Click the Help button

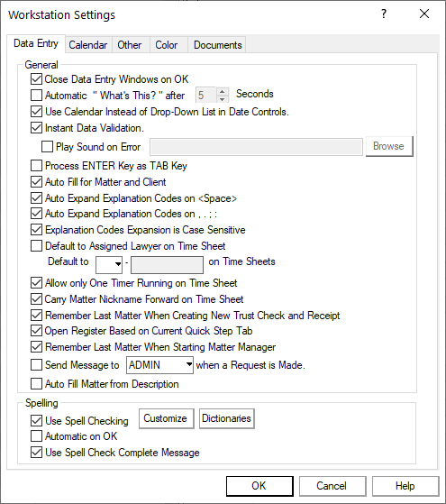point(405,486)
